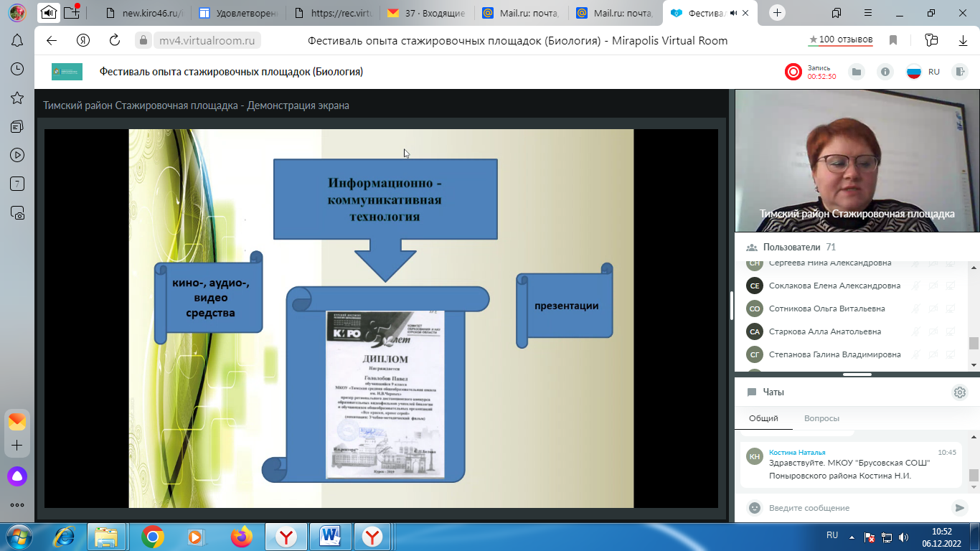Click the sound-playing tabs speaker icon
The width and height of the screenshot is (980, 551).
[x=48, y=12]
